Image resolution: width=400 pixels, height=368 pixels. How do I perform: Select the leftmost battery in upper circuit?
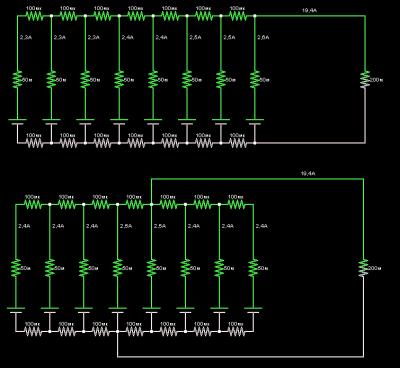(18, 122)
